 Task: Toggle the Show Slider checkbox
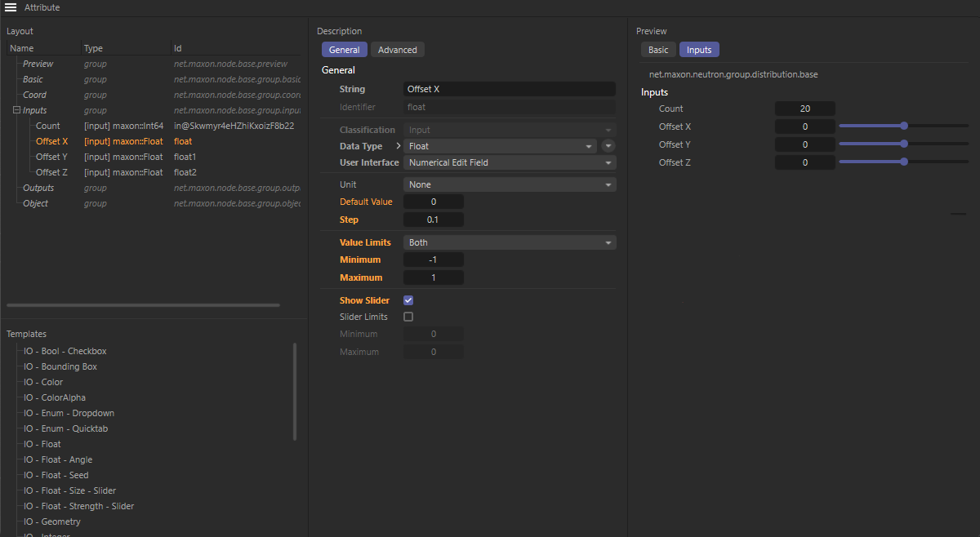408,300
